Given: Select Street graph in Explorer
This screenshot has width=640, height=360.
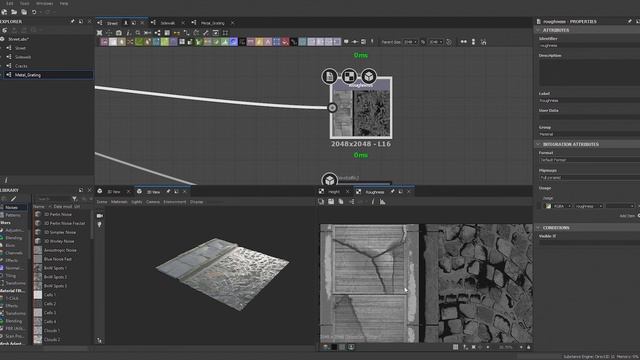Looking at the screenshot, I should [x=20, y=48].
